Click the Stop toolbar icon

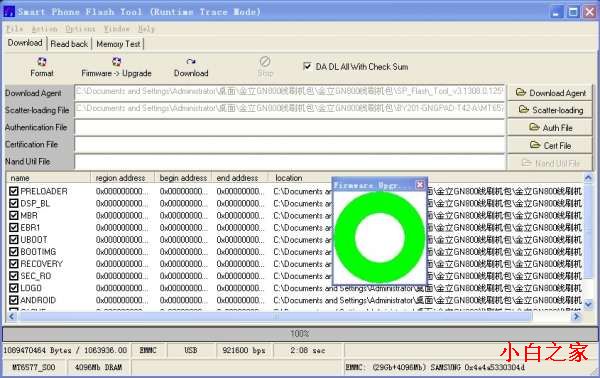[265, 61]
